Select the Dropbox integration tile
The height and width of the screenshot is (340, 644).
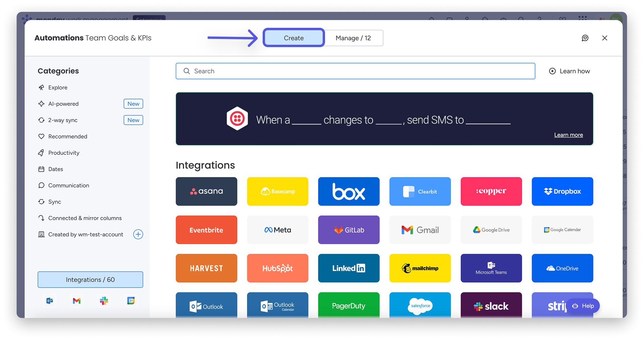[563, 192]
